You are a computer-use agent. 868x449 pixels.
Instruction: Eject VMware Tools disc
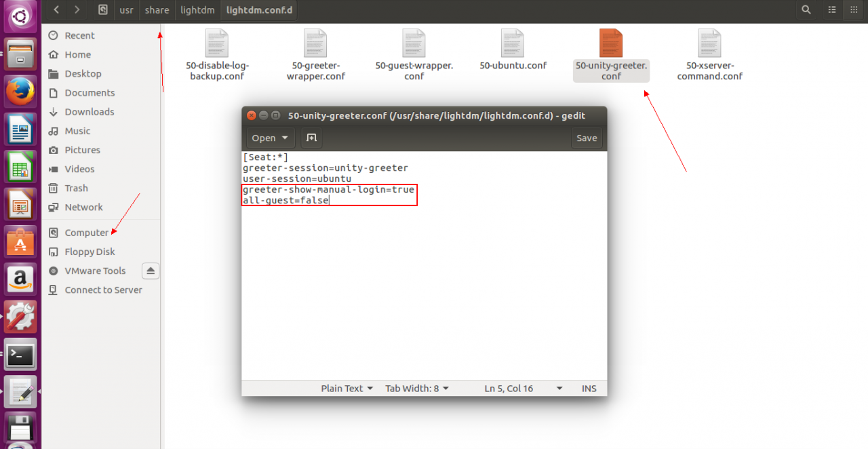(151, 271)
